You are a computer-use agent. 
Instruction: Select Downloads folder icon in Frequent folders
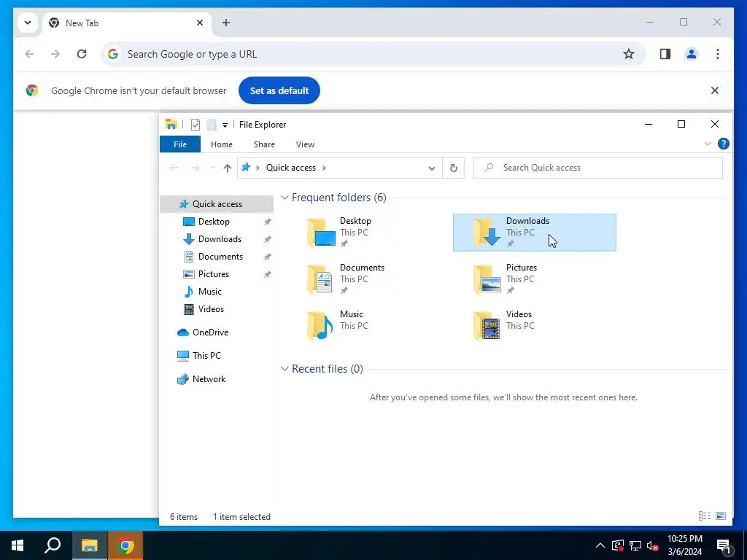coord(487,233)
